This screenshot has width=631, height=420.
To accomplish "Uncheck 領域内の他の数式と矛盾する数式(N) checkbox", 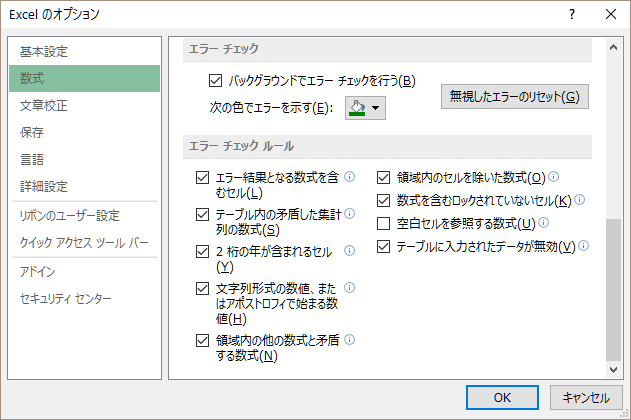I will pyautogui.click(x=202, y=340).
